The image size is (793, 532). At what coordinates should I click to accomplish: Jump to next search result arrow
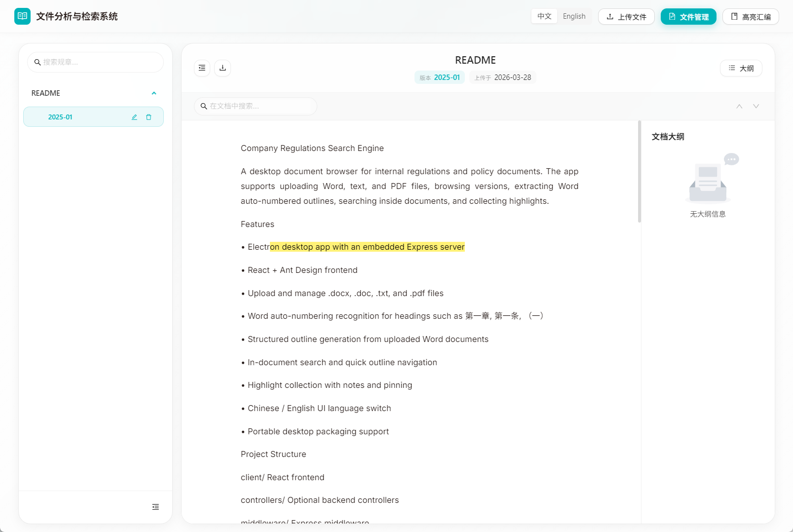point(756,107)
